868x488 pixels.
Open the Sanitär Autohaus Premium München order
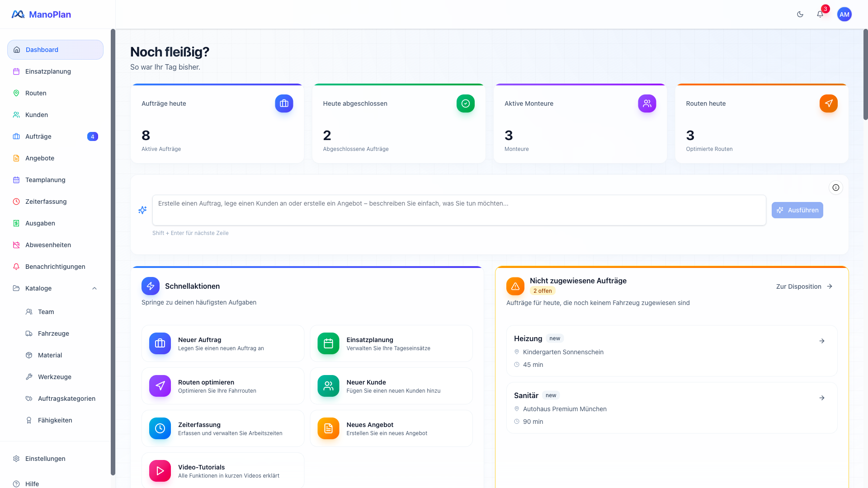tap(671, 408)
